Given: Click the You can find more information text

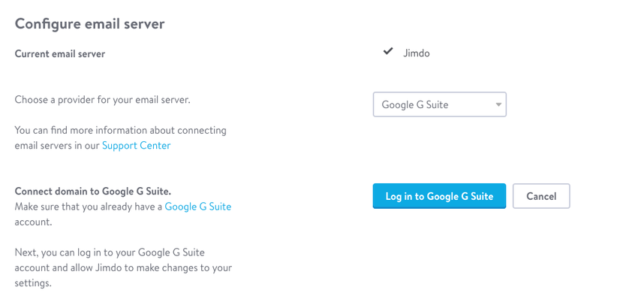Looking at the screenshot, I should [x=120, y=131].
